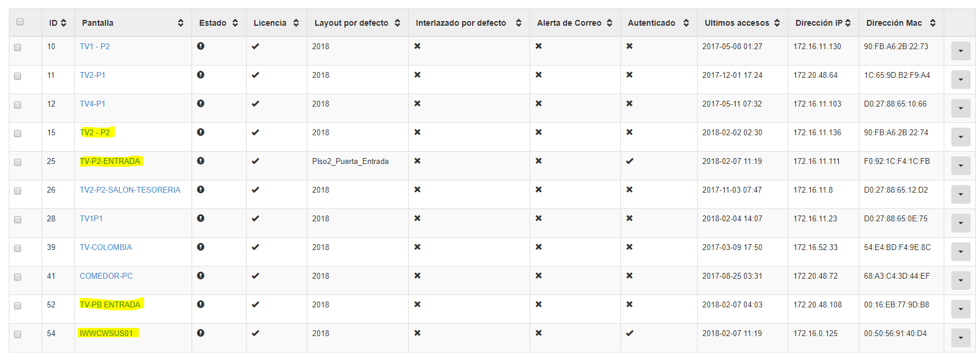The image size is (980, 356).
Task: Click Interlazado por defecto sort icon
Action: [518, 23]
